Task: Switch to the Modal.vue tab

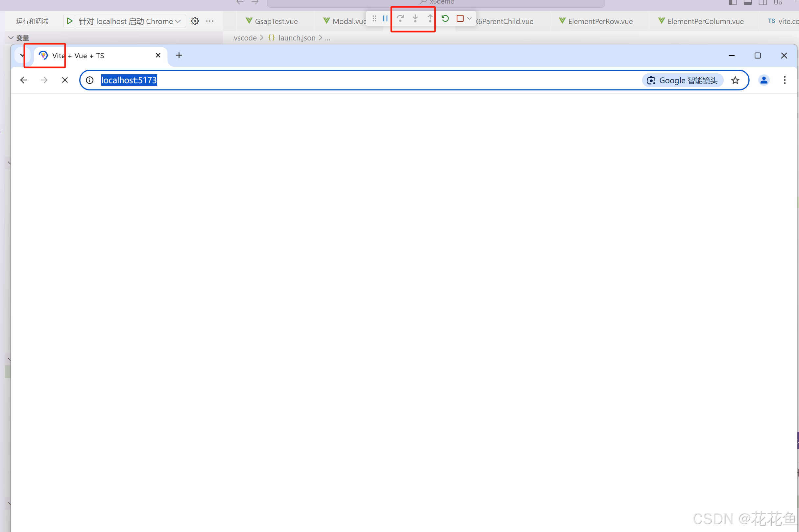Action: pos(345,21)
